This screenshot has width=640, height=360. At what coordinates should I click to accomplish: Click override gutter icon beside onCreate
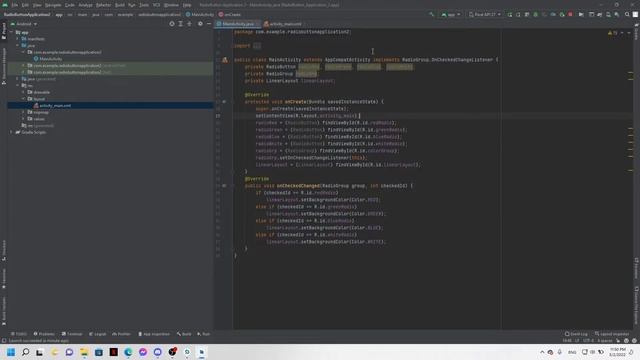pos(224,102)
